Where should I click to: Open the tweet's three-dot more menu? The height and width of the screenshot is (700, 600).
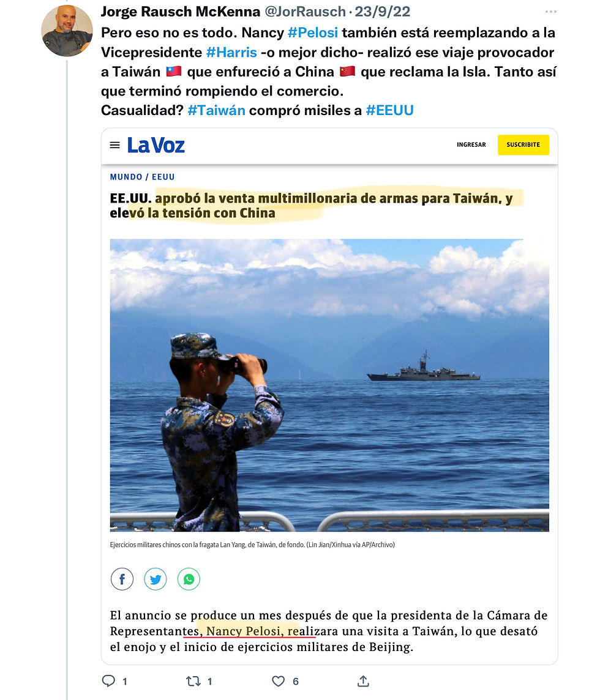coord(551,12)
